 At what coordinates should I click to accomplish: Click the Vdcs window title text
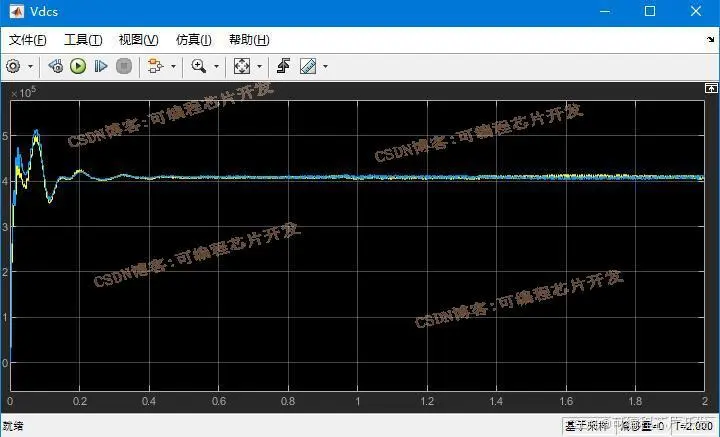[x=44, y=11]
